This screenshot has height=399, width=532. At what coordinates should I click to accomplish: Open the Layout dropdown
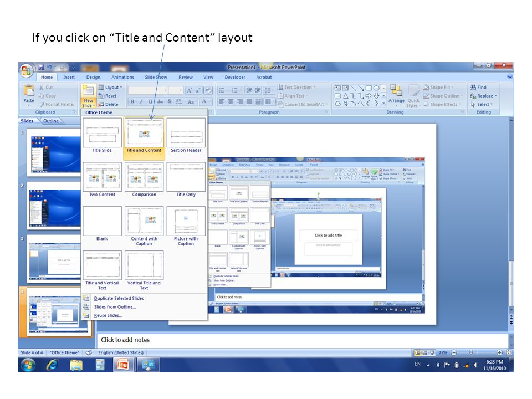click(x=110, y=87)
